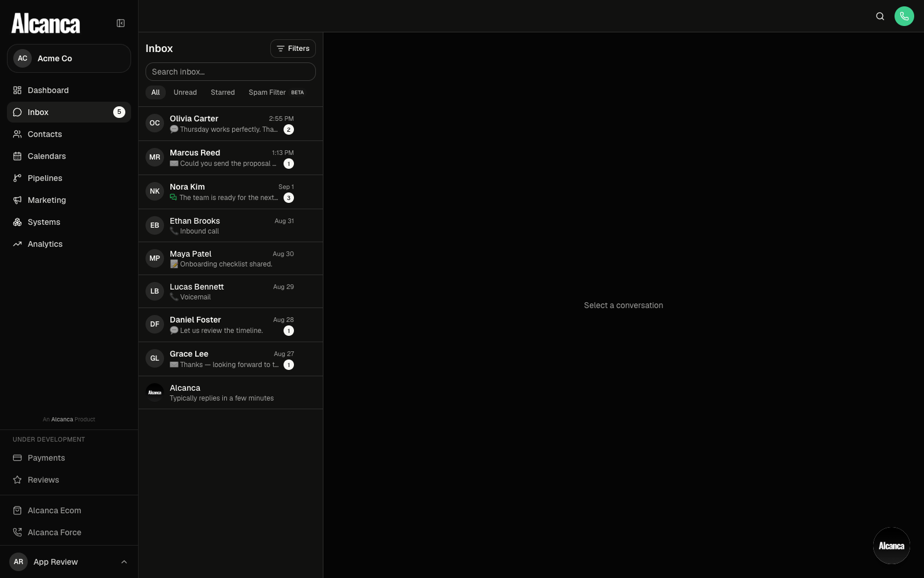924x578 pixels.
Task: Expand the App Review user menu chevron
Action: click(x=124, y=562)
